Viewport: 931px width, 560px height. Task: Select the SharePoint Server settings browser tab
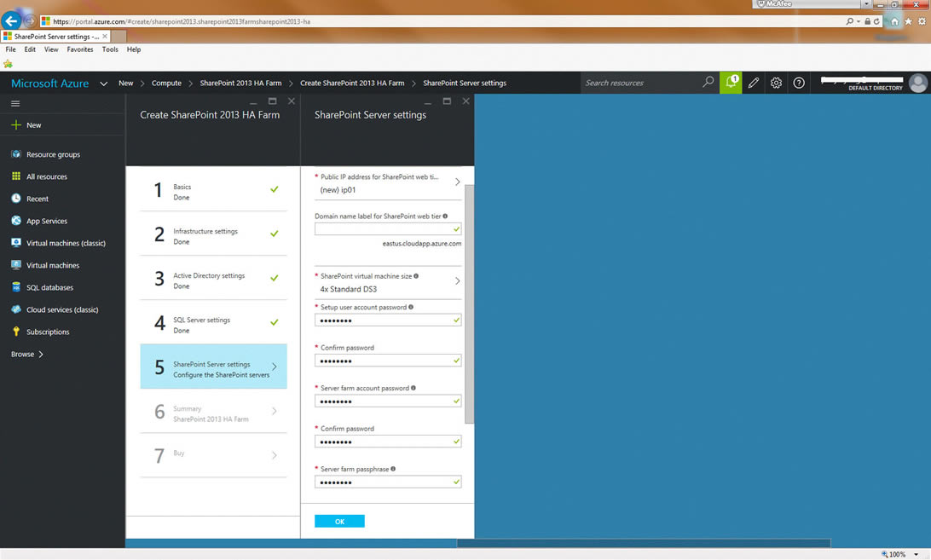pyautogui.click(x=55, y=36)
